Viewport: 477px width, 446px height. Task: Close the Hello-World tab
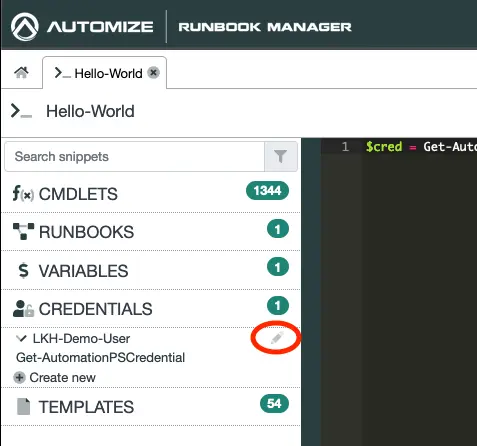click(153, 72)
